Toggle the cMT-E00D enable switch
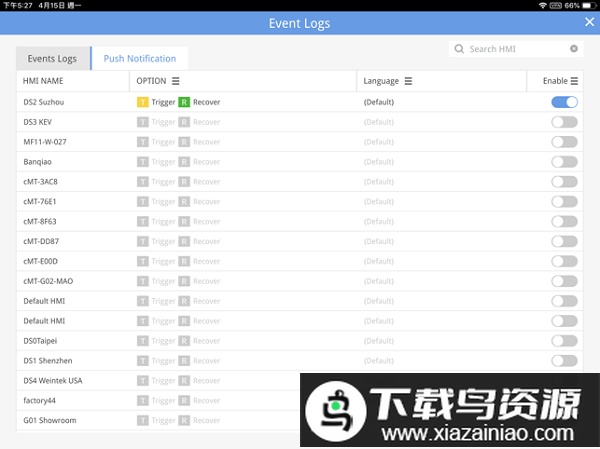Image resolution: width=600 pixels, height=449 pixels. 564,261
